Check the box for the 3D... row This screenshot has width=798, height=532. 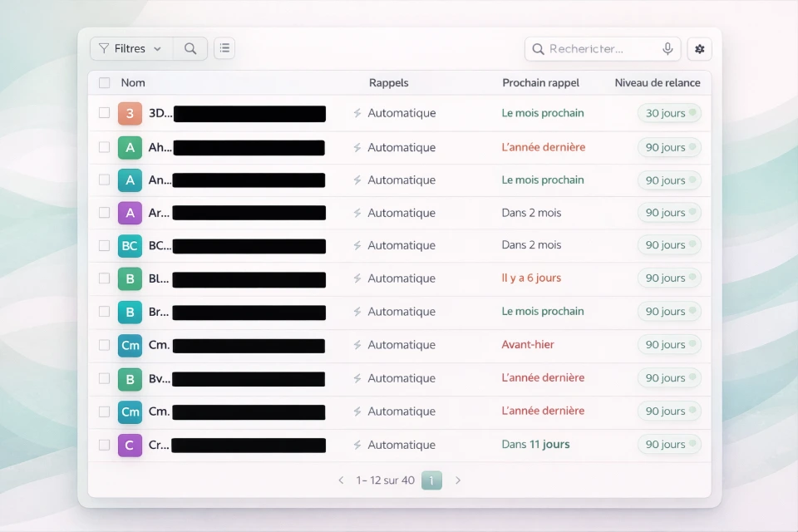click(x=104, y=113)
